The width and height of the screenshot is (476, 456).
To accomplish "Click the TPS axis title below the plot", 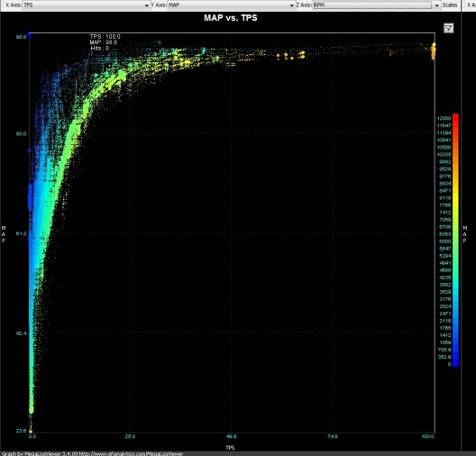I will coord(230,448).
